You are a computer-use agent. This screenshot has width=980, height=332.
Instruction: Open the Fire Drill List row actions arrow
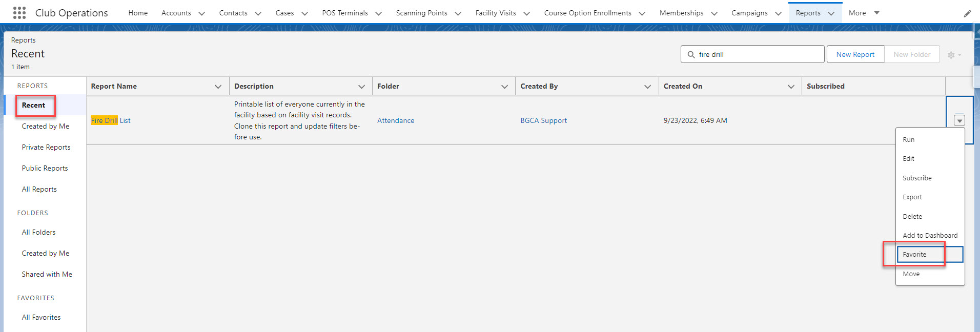(959, 120)
